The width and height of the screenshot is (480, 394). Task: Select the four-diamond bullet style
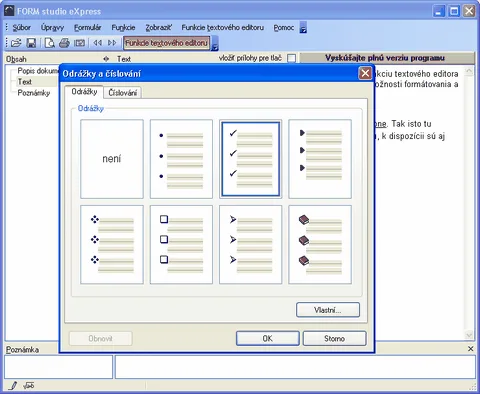click(x=112, y=245)
